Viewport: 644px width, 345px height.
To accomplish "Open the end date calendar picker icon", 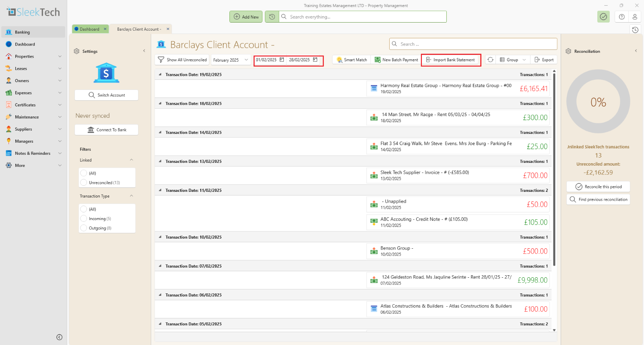I will click(x=315, y=60).
